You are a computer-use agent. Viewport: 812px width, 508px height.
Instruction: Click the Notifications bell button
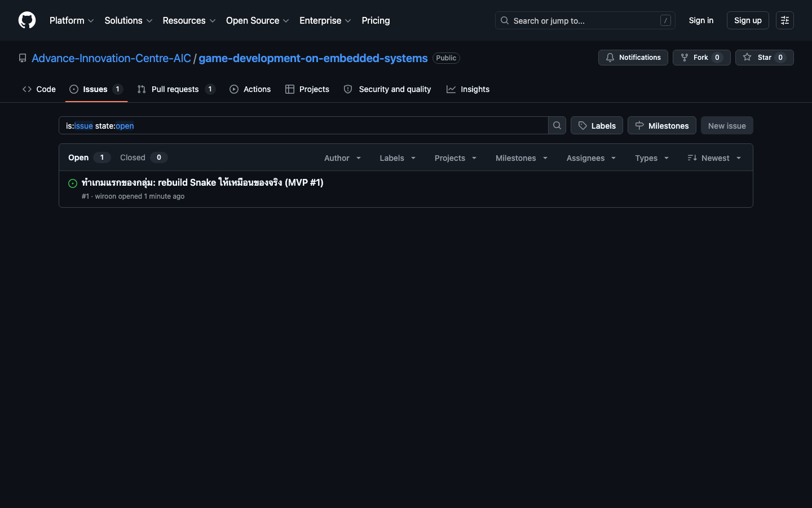tap(633, 58)
